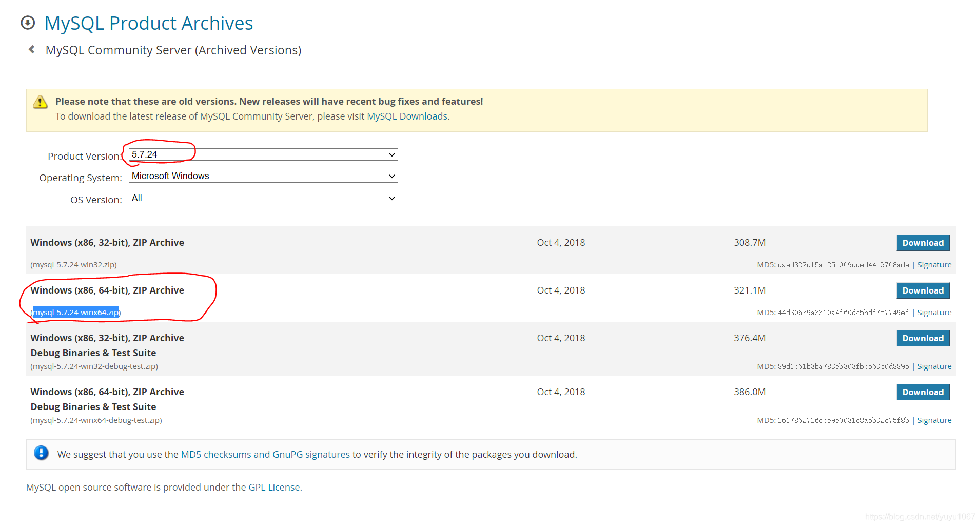
Task: Click the MD5 hash daed322d15a1251069dded4419768ade
Action: 843,265
